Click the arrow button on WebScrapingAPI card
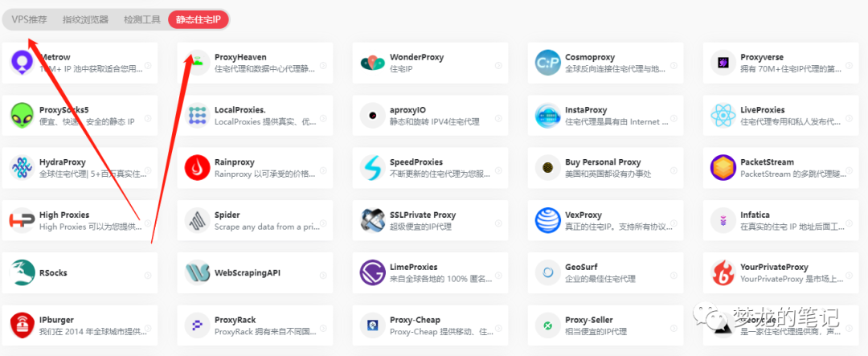The image size is (868, 356). pos(323,275)
